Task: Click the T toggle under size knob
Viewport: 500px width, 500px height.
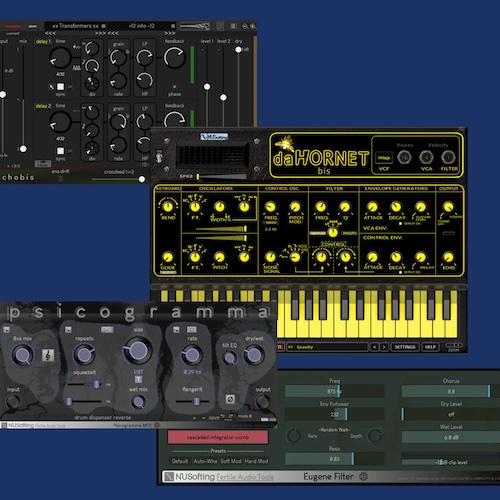Action: (138, 379)
